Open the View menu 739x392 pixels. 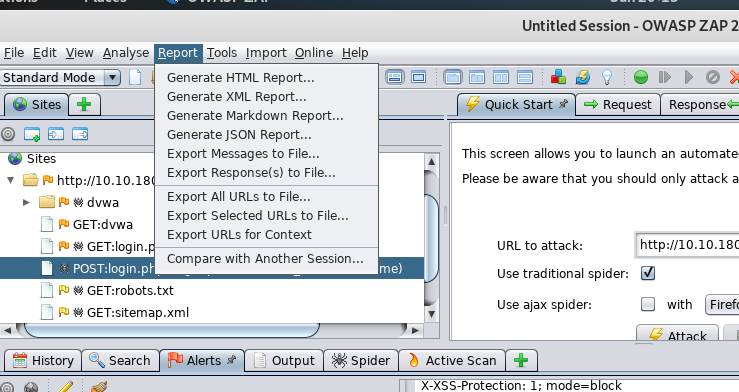[79, 53]
